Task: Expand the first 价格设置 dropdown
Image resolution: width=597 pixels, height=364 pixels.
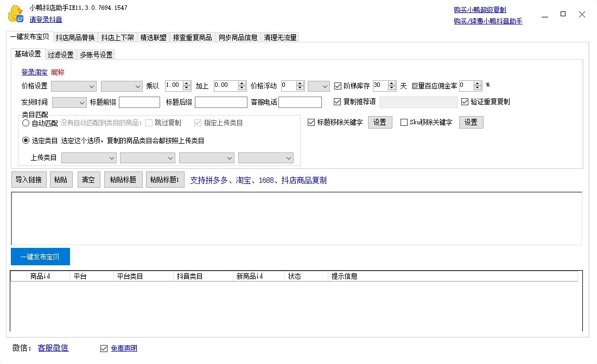Action: [x=73, y=86]
